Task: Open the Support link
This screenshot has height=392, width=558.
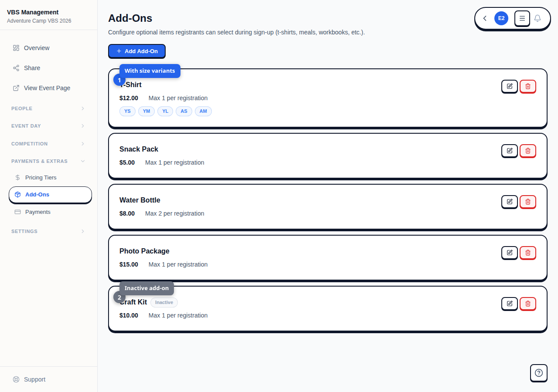Action: [34, 379]
